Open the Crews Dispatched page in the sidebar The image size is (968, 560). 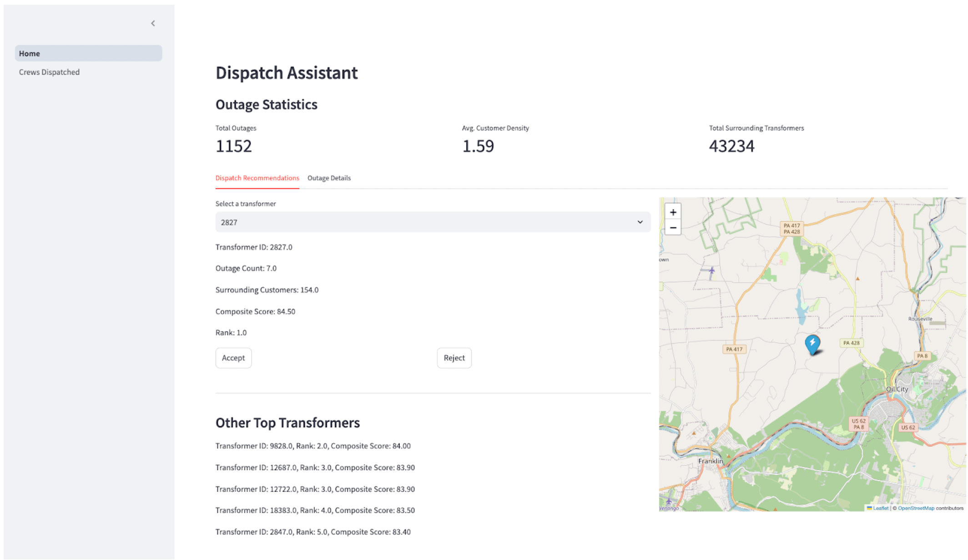click(49, 72)
